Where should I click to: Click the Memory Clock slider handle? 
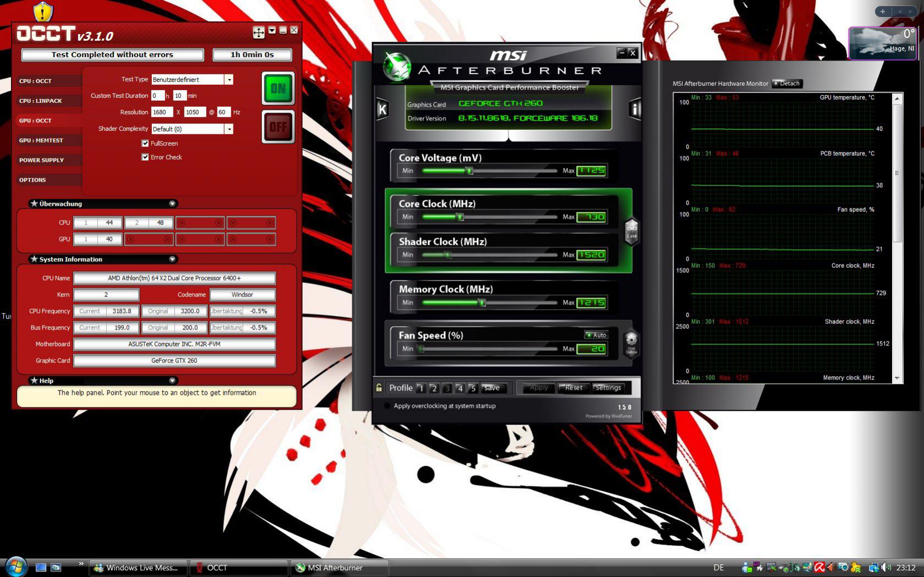(482, 303)
